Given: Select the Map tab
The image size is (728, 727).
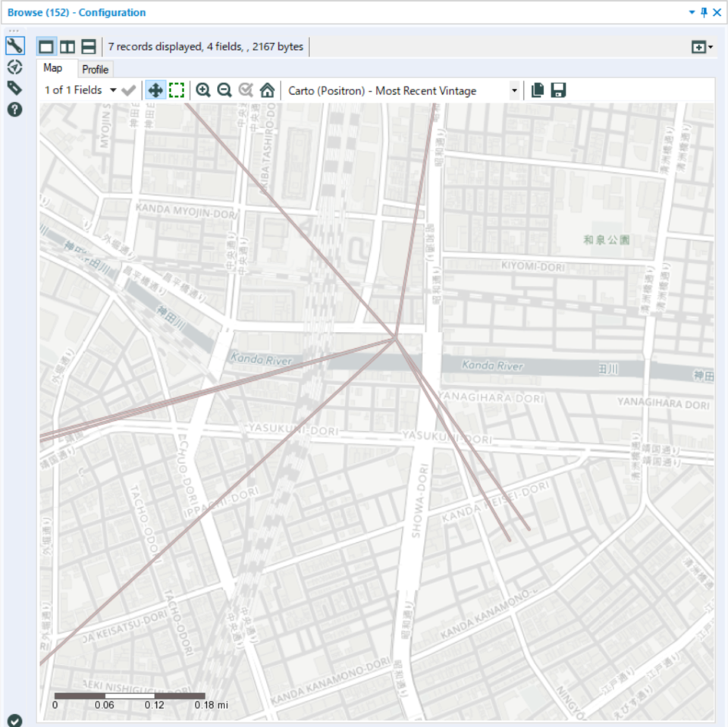Looking at the screenshot, I should pyautogui.click(x=52, y=68).
